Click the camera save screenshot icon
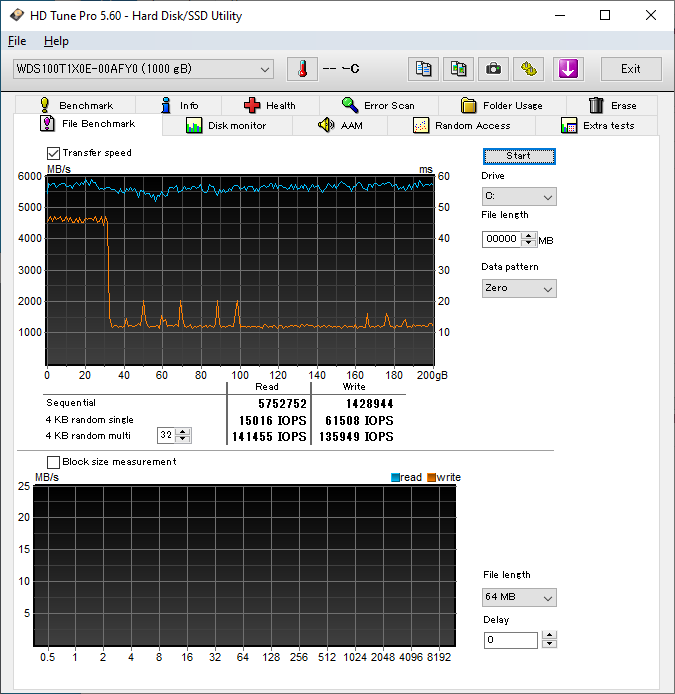This screenshot has width=675, height=694. point(492,69)
